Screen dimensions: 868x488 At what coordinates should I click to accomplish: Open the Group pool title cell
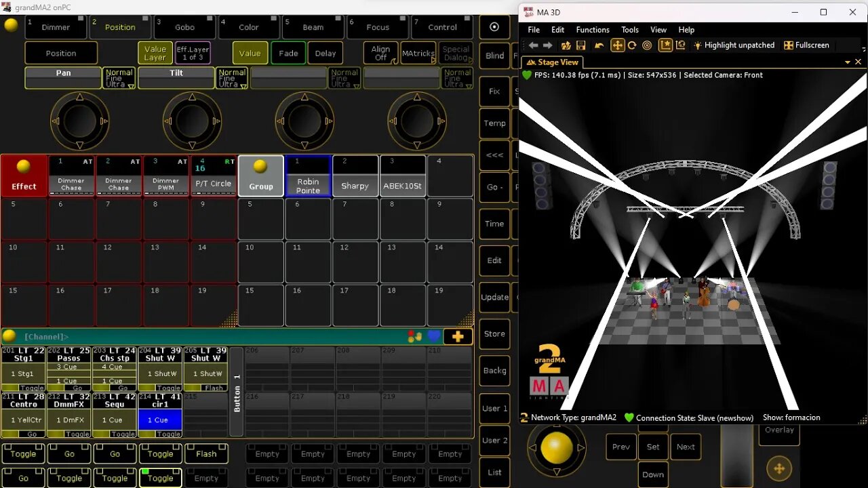tap(261, 176)
